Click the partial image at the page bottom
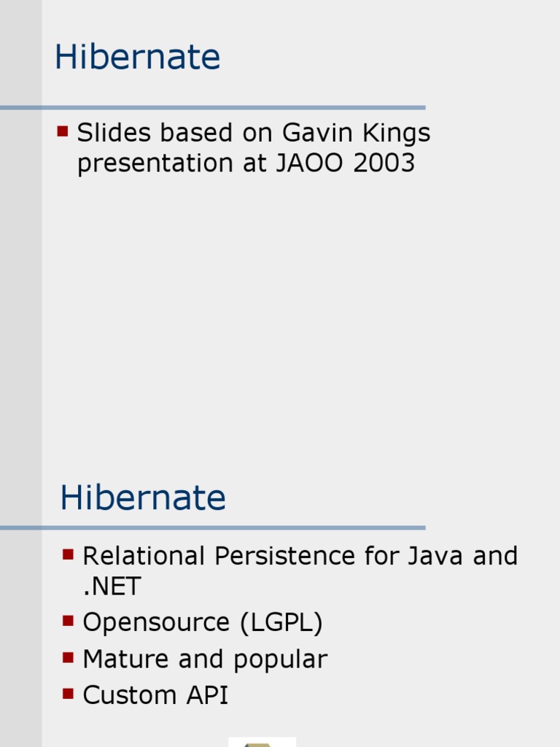560x747 pixels. coord(262,742)
